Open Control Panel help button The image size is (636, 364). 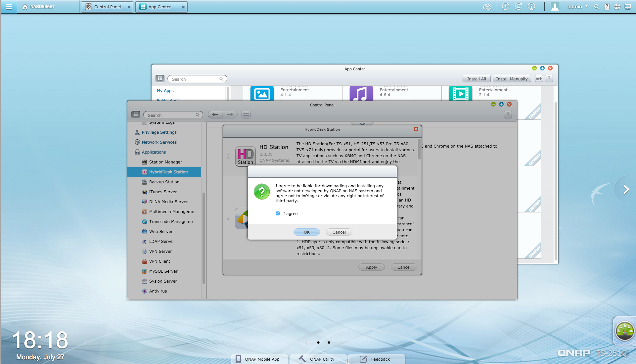(508, 114)
